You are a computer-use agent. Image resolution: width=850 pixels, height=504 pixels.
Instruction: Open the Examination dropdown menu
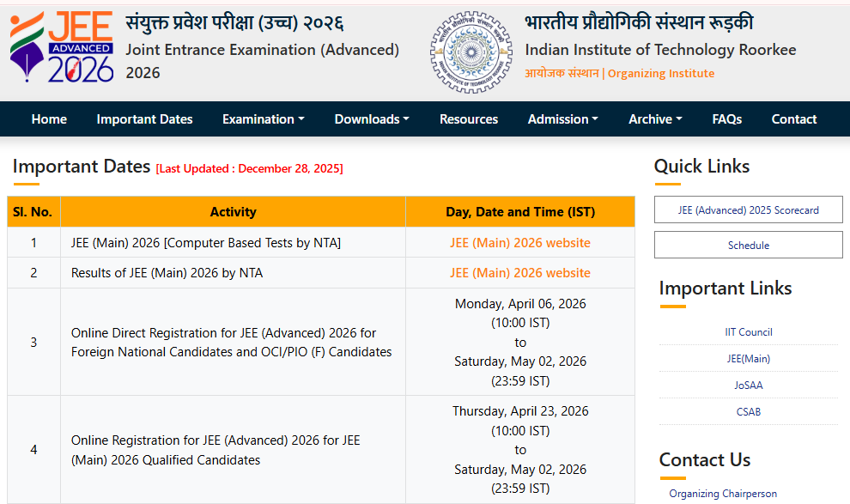[x=263, y=119]
